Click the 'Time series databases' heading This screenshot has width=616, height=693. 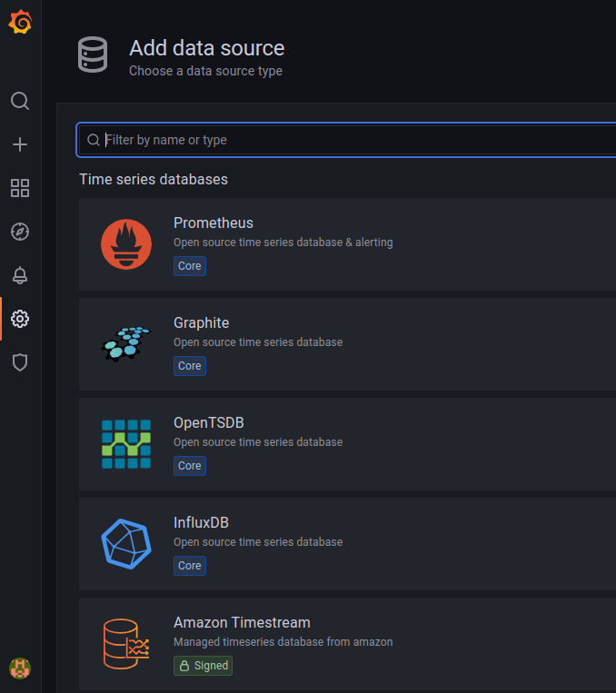[x=154, y=180]
